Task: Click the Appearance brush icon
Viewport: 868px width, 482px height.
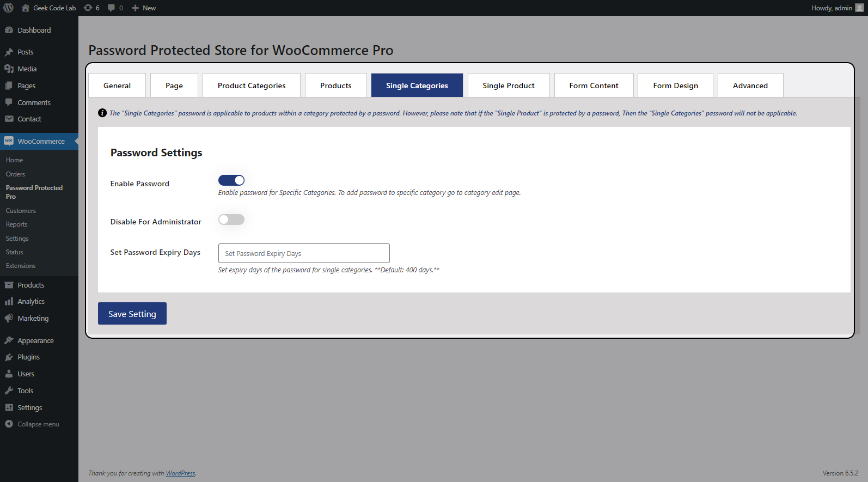Action: coord(9,340)
